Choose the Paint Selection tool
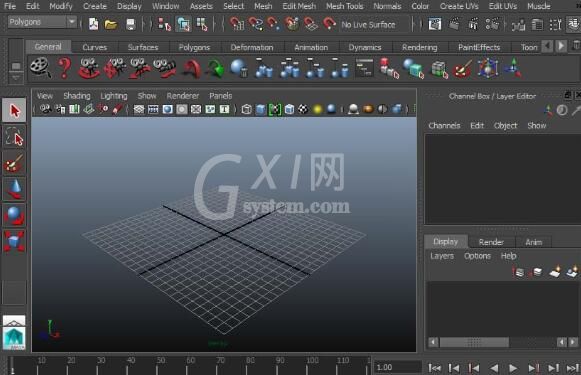The width and height of the screenshot is (581, 375). 14,163
